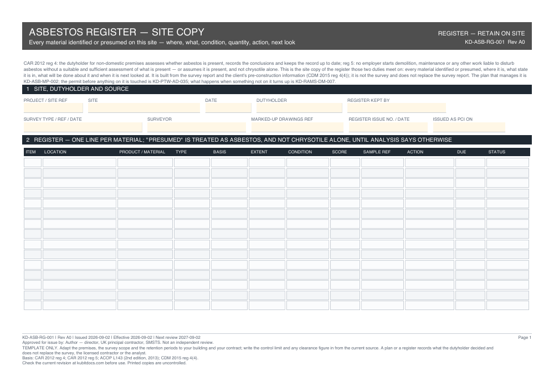Select the BASIS column header

click(x=219, y=152)
